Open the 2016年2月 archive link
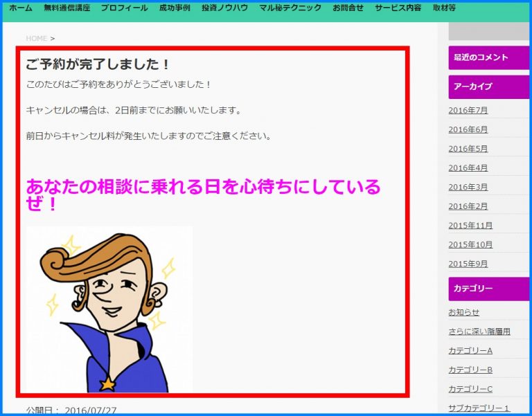The height and width of the screenshot is (416, 532). (x=468, y=206)
